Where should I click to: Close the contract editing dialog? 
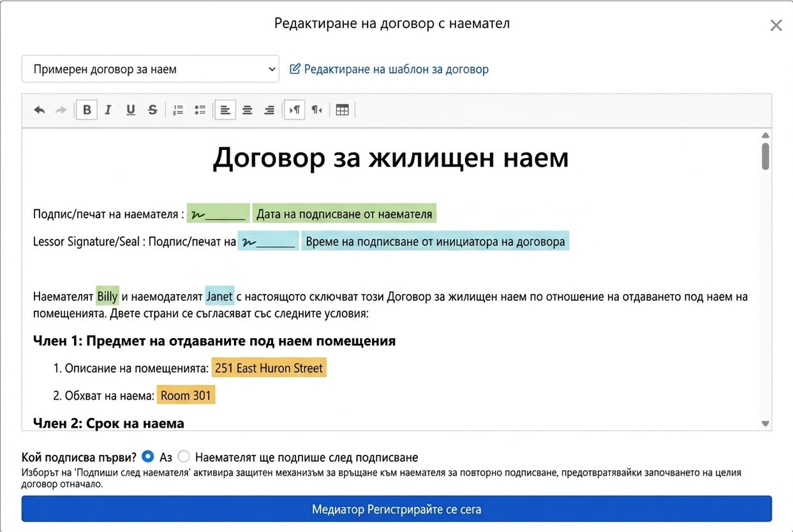tap(776, 26)
